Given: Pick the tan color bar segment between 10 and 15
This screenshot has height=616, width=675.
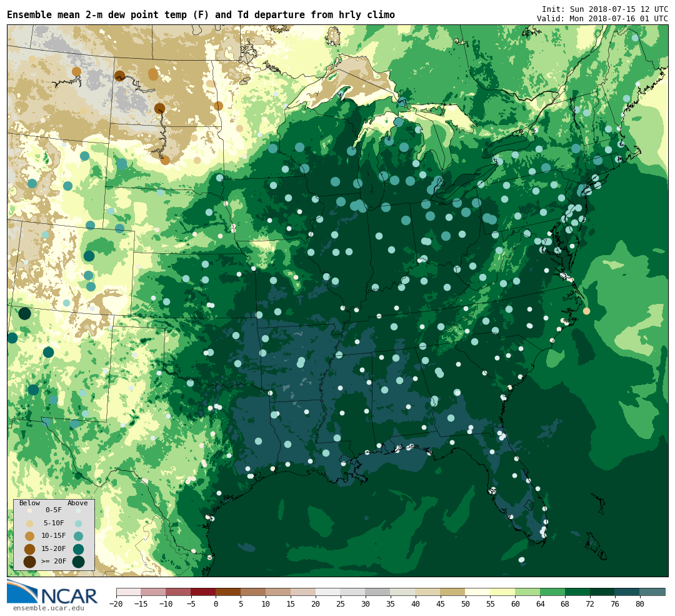Looking at the screenshot, I should (x=279, y=592).
